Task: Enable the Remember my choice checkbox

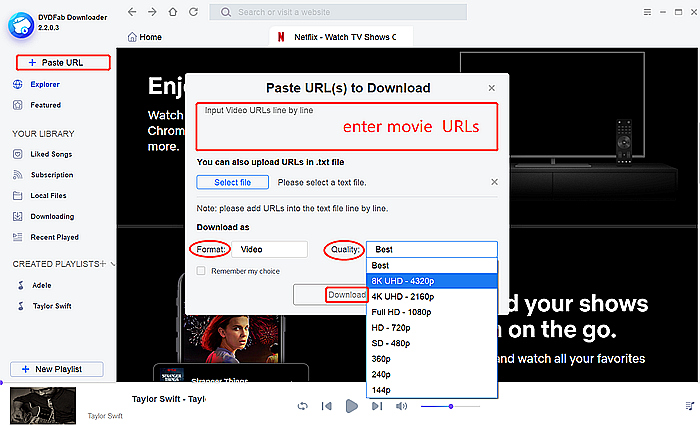Action: (202, 271)
